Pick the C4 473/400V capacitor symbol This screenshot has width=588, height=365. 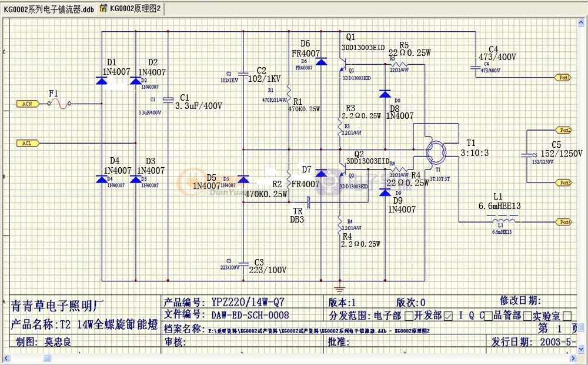(476, 68)
